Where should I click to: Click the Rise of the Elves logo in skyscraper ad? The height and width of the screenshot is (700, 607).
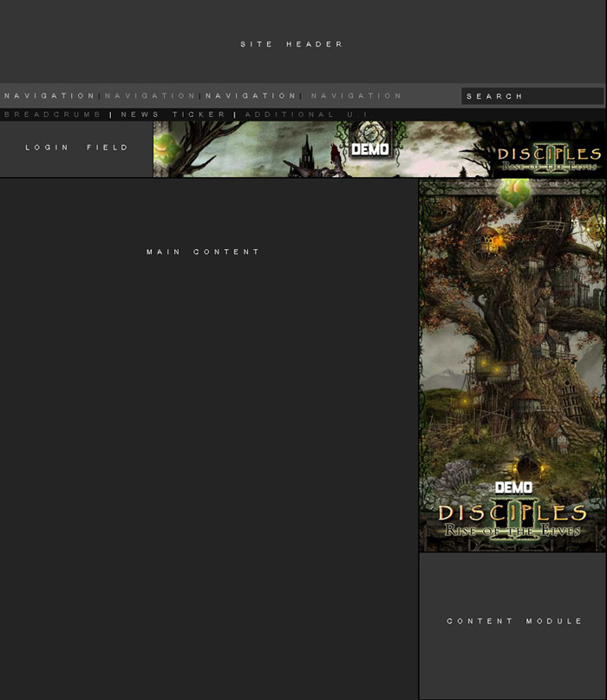coord(512,520)
